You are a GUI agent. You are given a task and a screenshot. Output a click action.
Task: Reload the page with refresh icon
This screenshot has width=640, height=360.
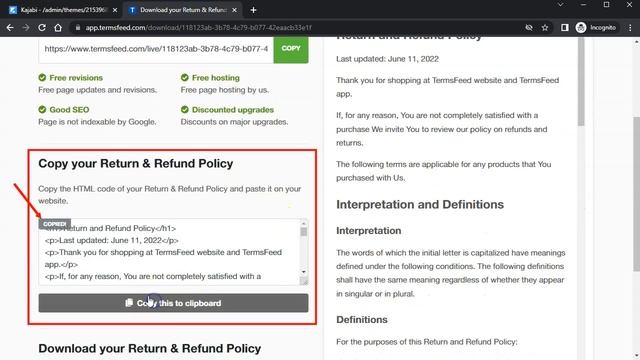(x=42, y=28)
